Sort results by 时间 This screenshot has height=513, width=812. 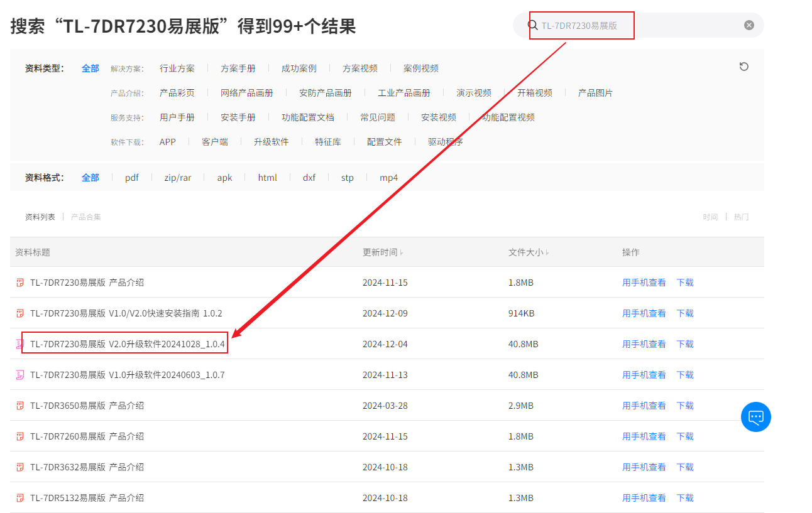tap(710, 217)
